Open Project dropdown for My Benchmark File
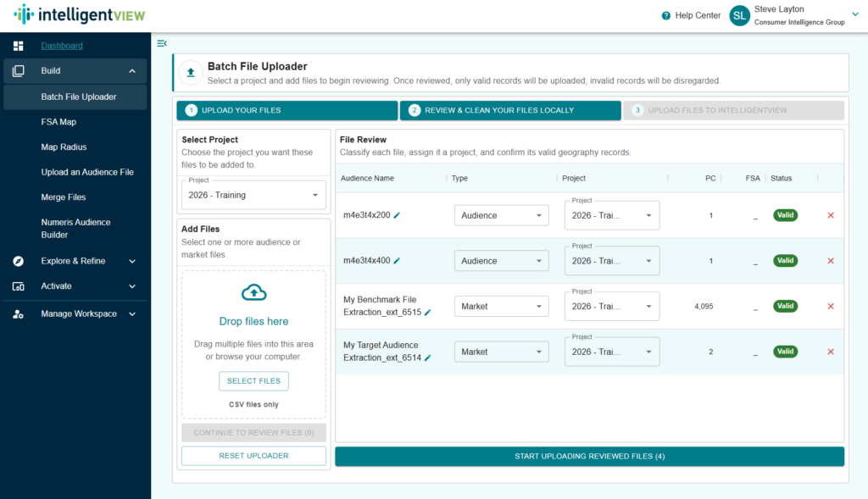The width and height of the screenshot is (868, 499). [x=612, y=306]
